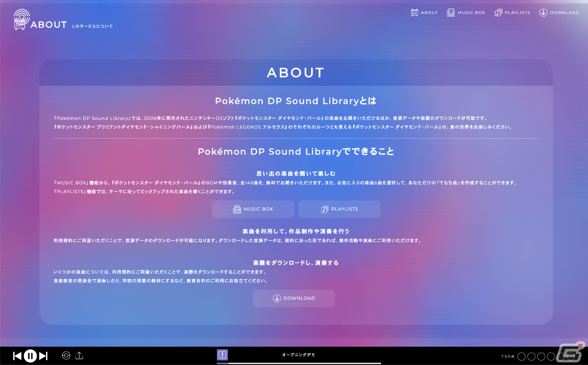The width and height of the screenshot is (588, 365).
Task: Click heading Pokémon DP Sound Libraryでできること
Action: coord(296,152)
